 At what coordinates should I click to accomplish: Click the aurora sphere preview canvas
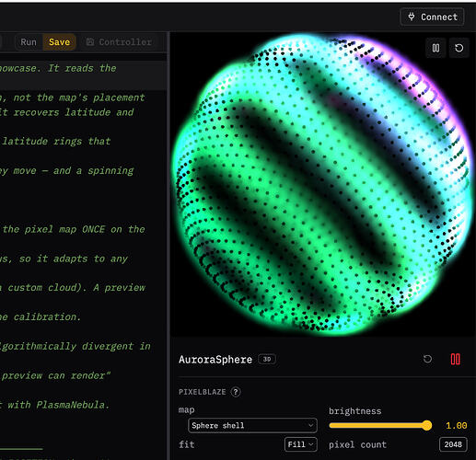coord(323,184)
